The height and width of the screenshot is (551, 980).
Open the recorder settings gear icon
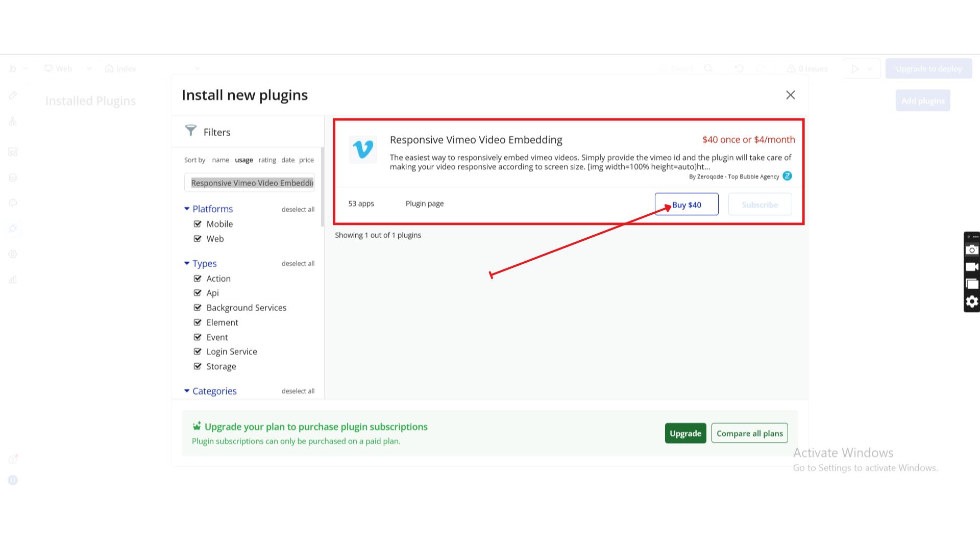pos(972,302)
